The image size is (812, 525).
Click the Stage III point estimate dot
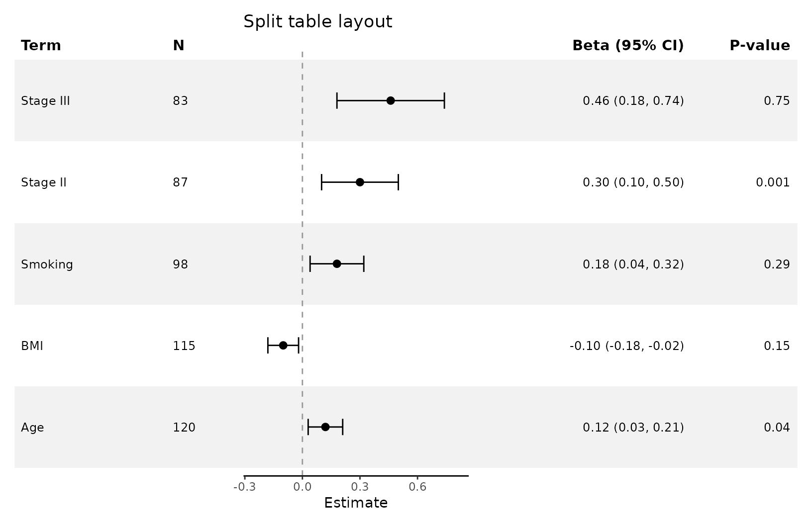click(x=391, y=101)
